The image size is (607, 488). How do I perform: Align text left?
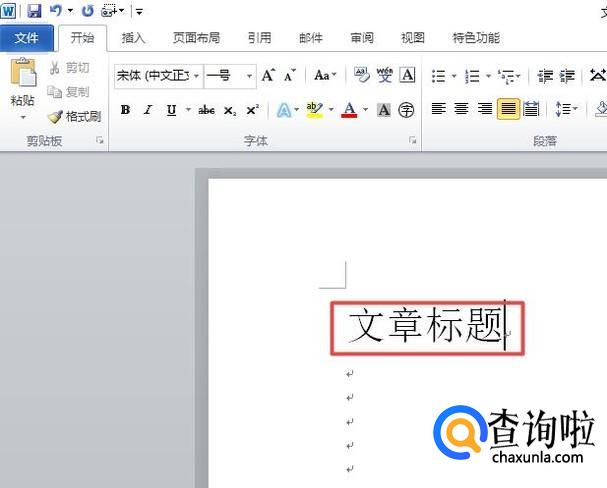[x=439, y=109]
